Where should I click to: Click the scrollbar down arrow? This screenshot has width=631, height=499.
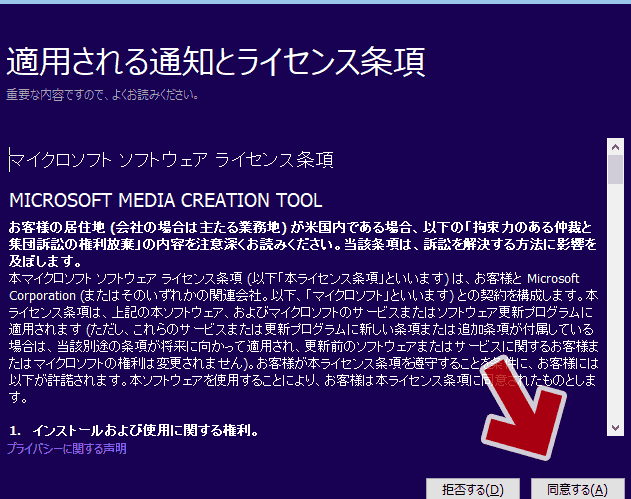click(616, 427)
